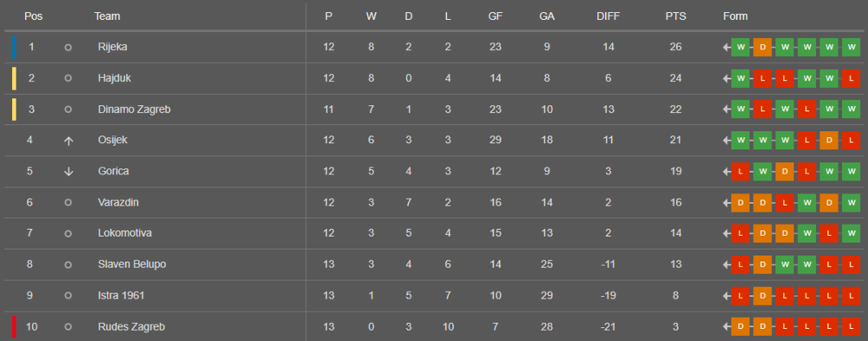868x341 pixels.
Task: Click Dinamo Zagreb's form history left arrow
Action: tap(727, 109)
